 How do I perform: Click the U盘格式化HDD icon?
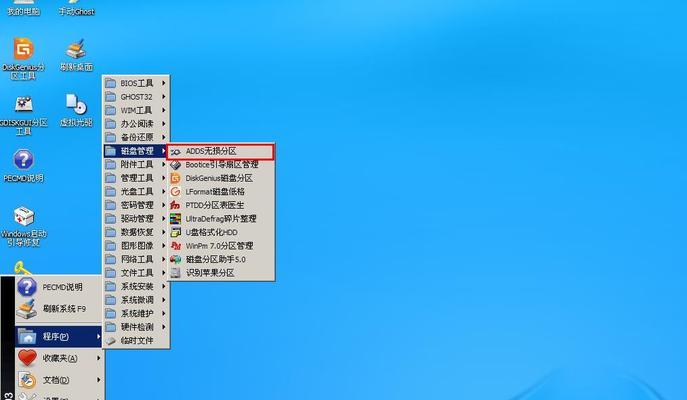175,232
